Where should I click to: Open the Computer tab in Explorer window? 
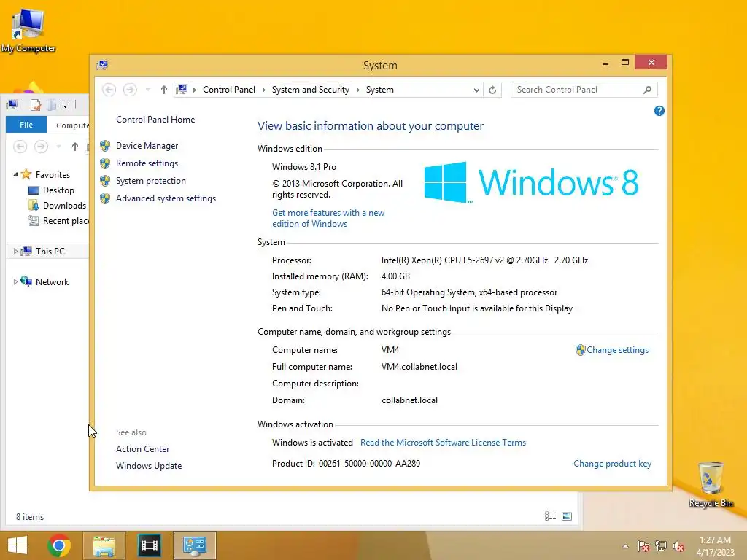coord(72,125)
